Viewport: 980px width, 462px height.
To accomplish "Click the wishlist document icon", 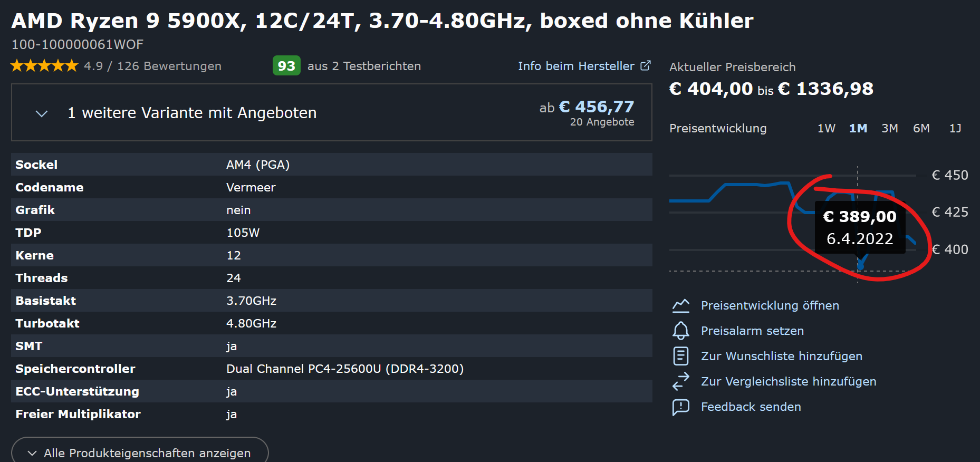I will [x=681, y=356].
